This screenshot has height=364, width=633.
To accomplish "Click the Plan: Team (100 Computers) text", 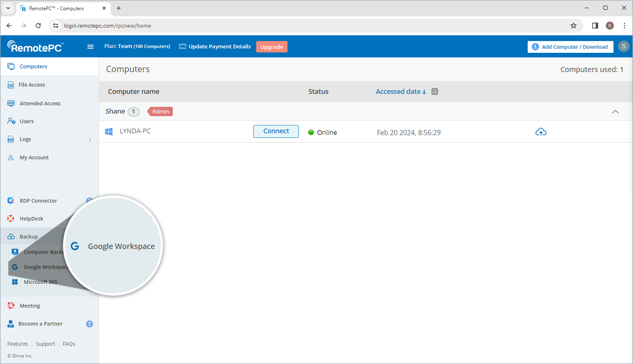I will (137, 47).
